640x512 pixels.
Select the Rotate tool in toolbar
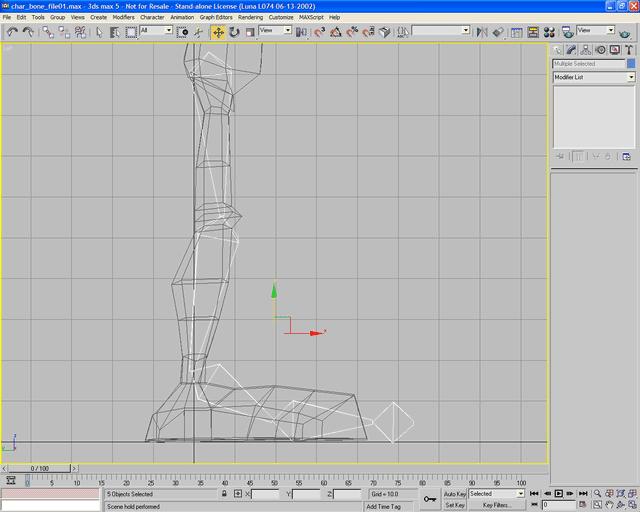[x=233, y=31]
